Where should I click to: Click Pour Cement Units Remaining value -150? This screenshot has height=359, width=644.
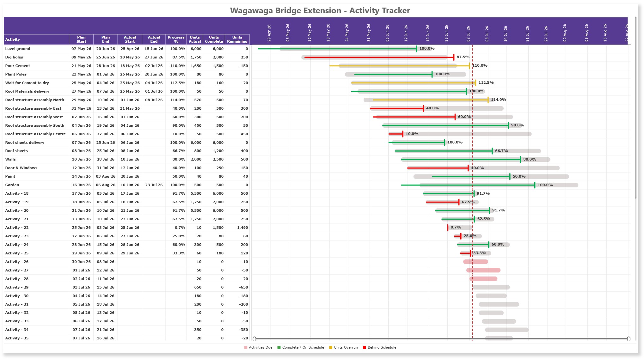coord(243,66)
